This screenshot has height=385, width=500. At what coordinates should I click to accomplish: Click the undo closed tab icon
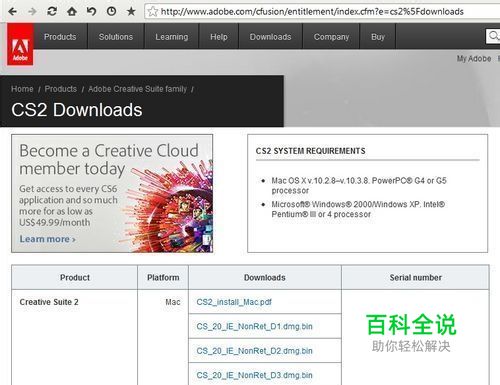point(91,12)
